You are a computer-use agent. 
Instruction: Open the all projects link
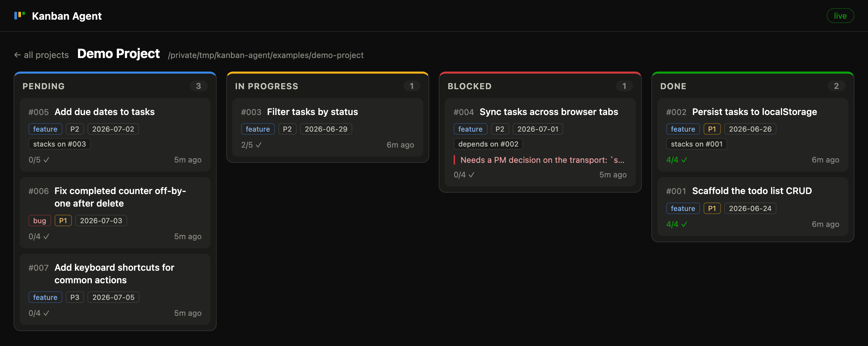tap(41, 55)
